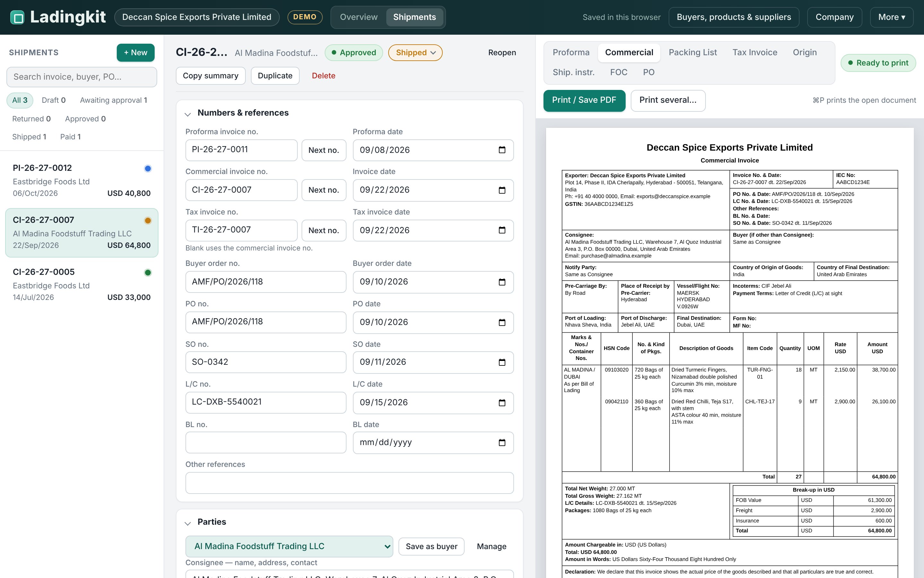Click the empty BL no. field
This screenshot has height=578, width=924.
coord(266,443)
